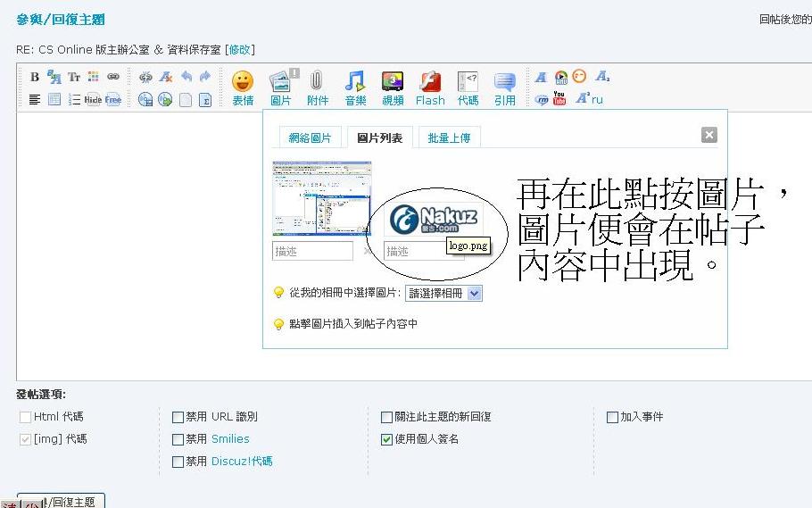Screen dimensions: 812x508
Task: Insert the Nakuz logo.png image
Action: click(x=434, y=219)
